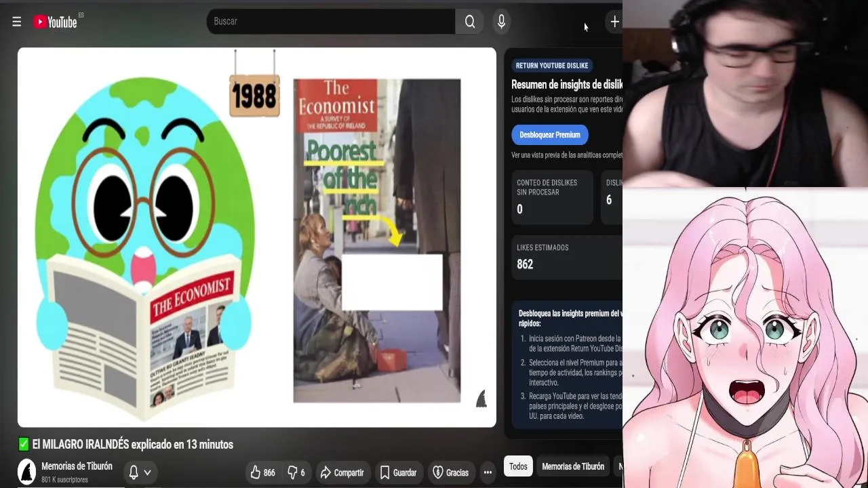The width and height of the screenshot is (868, 488).
Task: Click the 801 K suscriptores text
Action: coord(64,480)
